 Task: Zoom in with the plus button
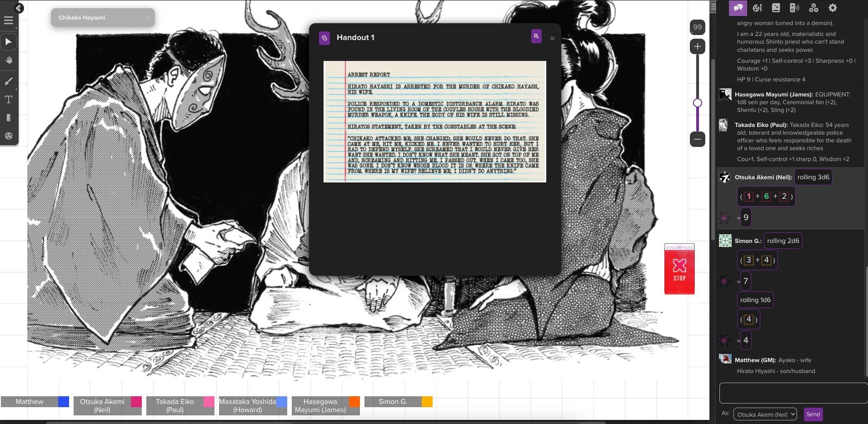tap(698, 46)
